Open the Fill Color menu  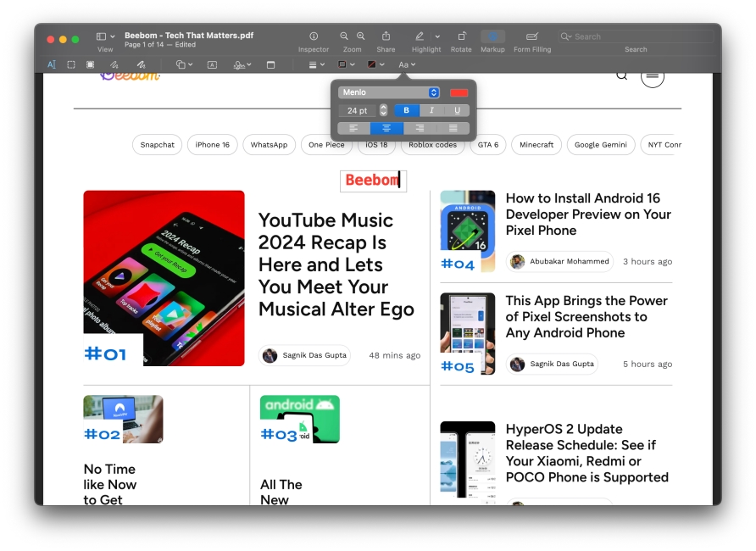click(x=375, y=64)
